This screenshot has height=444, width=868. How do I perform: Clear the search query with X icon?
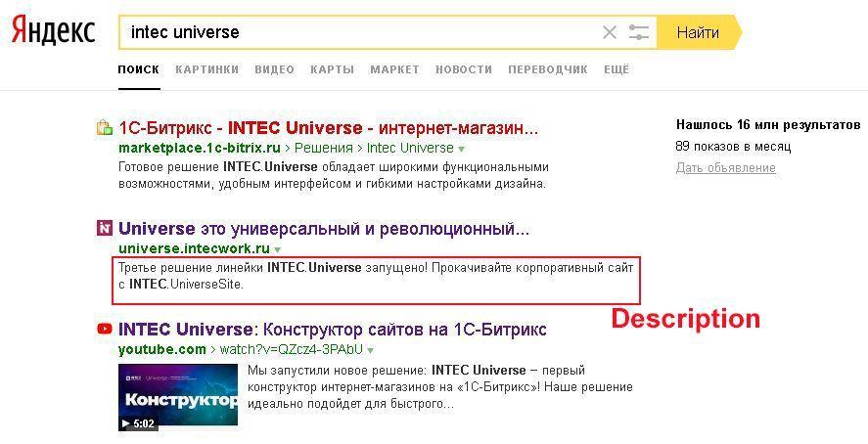(610, 32)
